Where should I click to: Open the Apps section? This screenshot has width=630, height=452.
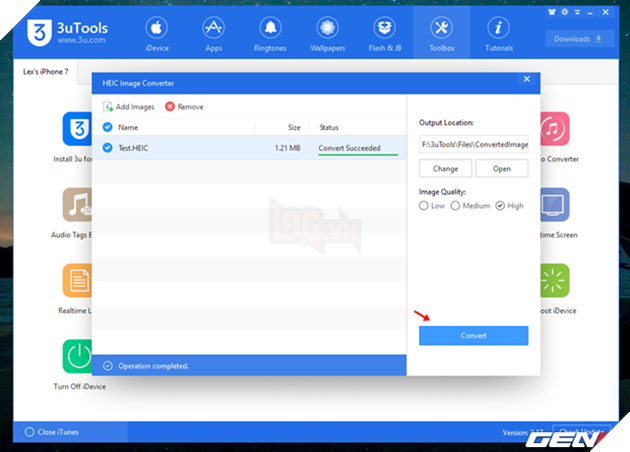(213, 35)
